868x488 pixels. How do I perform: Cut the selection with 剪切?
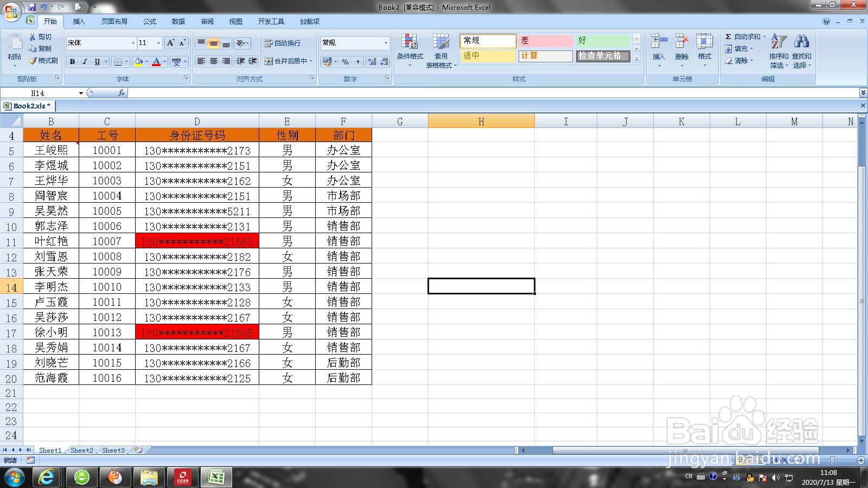pos(41,36)
